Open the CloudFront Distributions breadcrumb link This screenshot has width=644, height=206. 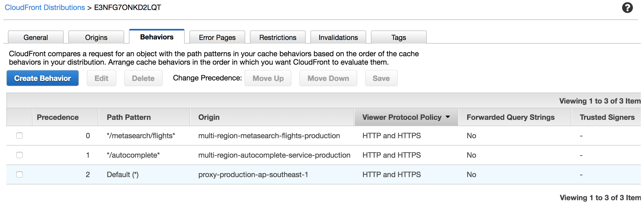(45, 7)
